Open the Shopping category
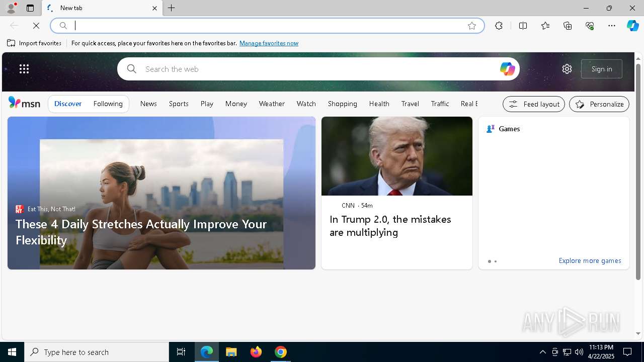Screen dimensions: 644x362 343,104
